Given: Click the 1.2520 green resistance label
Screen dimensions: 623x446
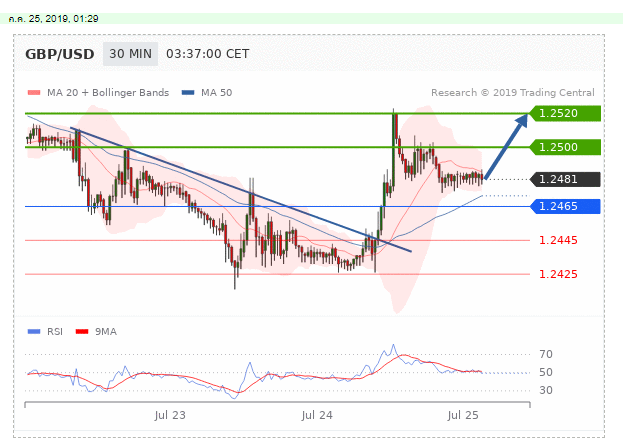Looking at the screenshot, I should pyautogui.click(x=565, y=114).
